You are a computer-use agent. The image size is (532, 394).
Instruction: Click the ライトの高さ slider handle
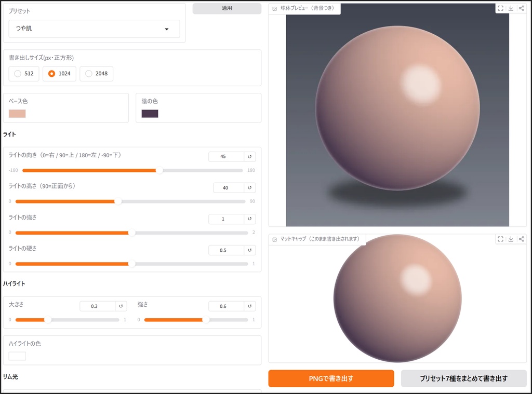118,201
